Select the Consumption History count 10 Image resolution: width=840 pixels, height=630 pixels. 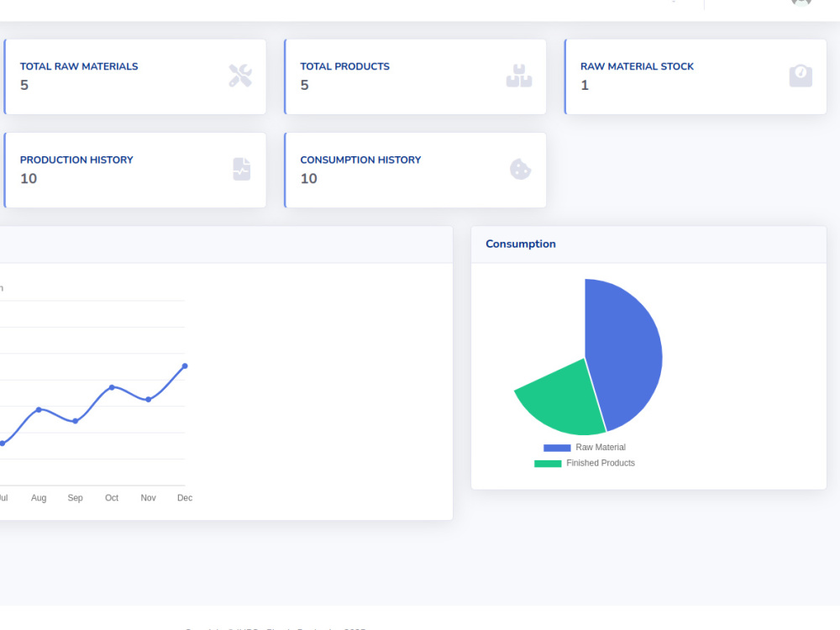tap(308, 178)
